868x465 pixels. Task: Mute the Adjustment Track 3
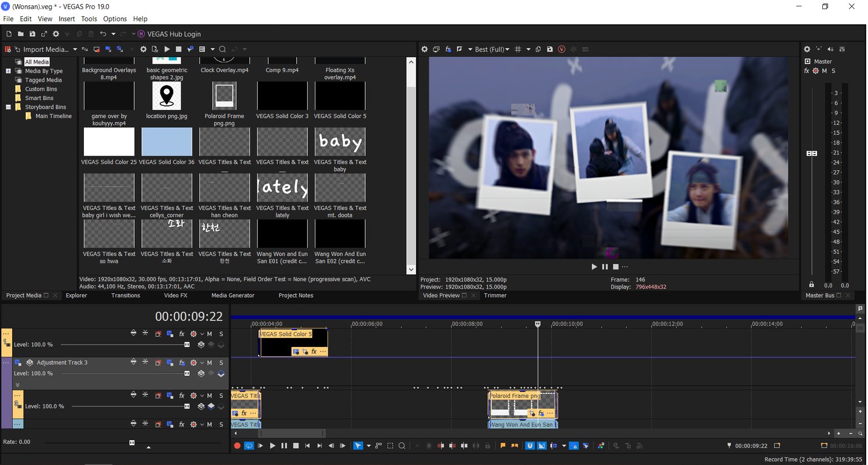coord(209,363)
